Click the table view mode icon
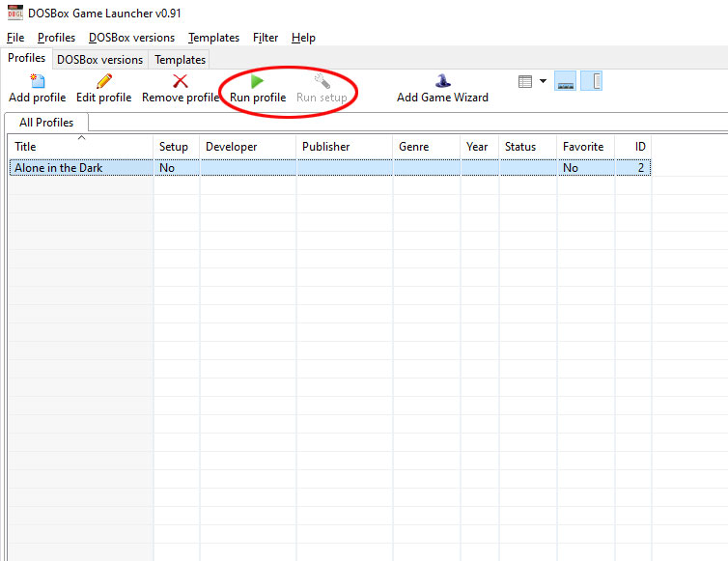This screenshot has width=728, height=561. pyautogui.click(x=525, y=82)
